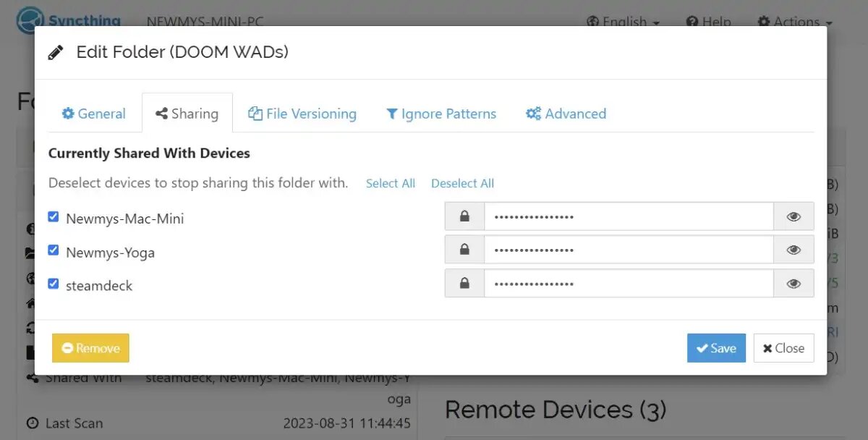Open the Actions dropdown menu
The width and height of the screenshot is (868, 440).
pyautogui.click(x=795, y=22)
